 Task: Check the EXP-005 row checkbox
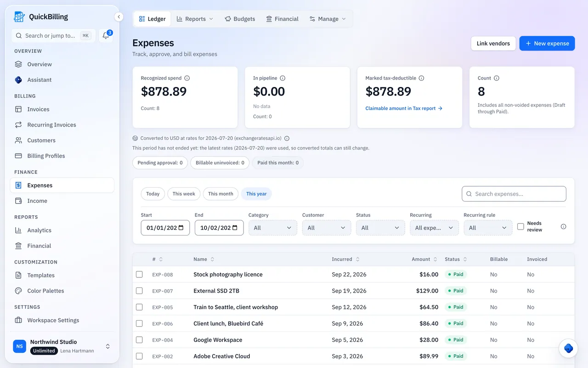coord(139,307)
